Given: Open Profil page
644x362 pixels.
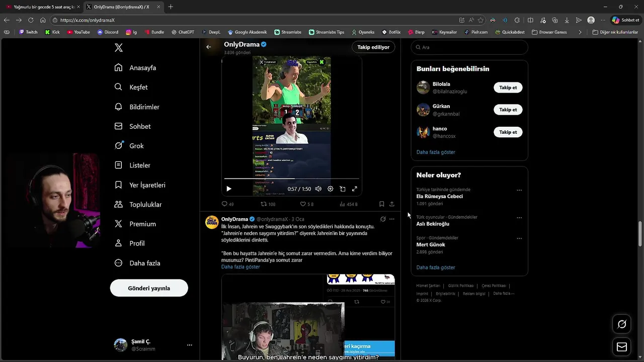Looking at the screenshot, I should click(130, 243).
